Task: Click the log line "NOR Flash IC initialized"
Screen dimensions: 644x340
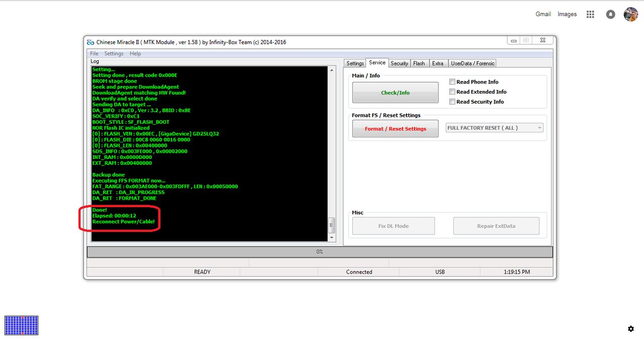Action: pos(121,128)
